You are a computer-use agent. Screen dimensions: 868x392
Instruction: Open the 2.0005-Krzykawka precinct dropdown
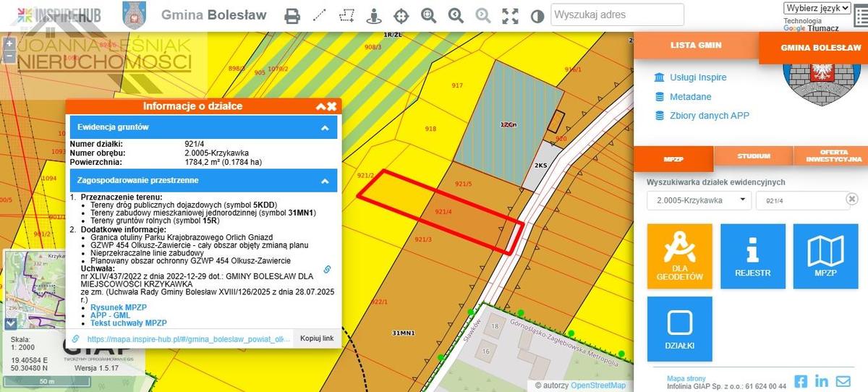click(x=698, y=200)
